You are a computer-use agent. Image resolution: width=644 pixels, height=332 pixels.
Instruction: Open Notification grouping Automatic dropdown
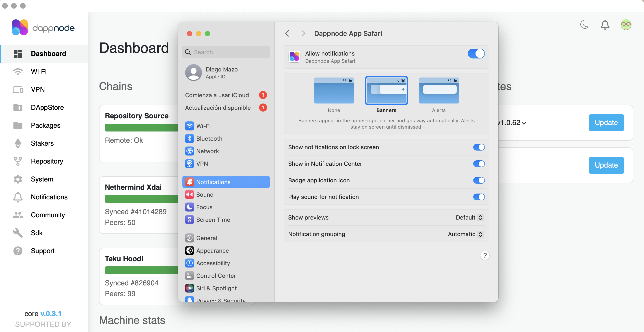click(x=465, y=234)
